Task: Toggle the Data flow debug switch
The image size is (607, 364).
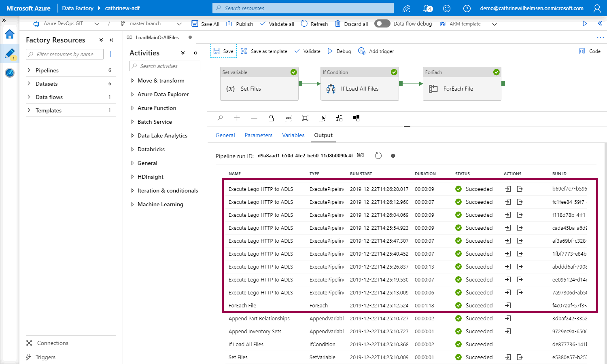Action: [x=382, y=24]
